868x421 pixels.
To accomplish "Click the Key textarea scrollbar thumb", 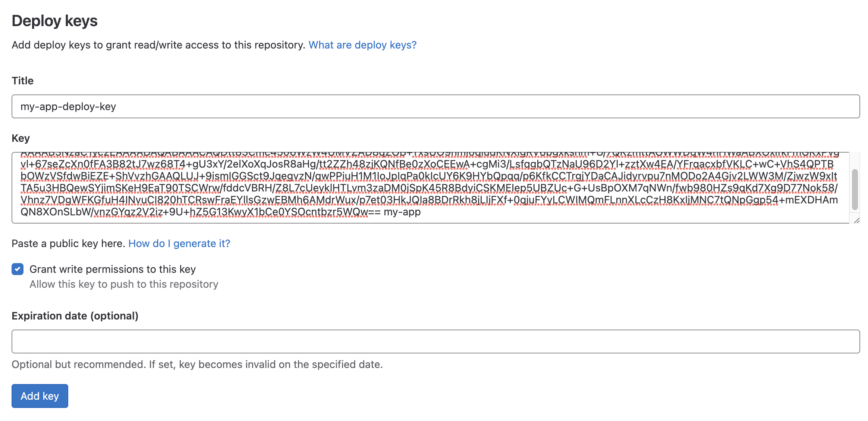I will 855,190.
